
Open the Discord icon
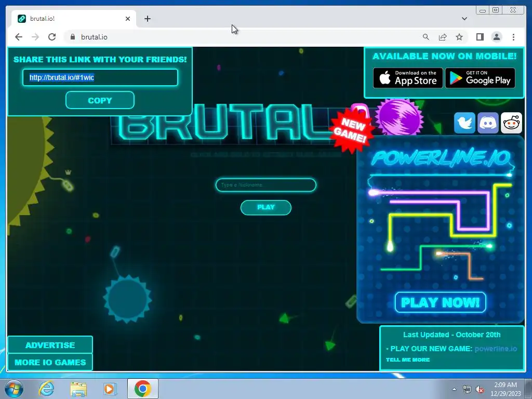(488, 123)
